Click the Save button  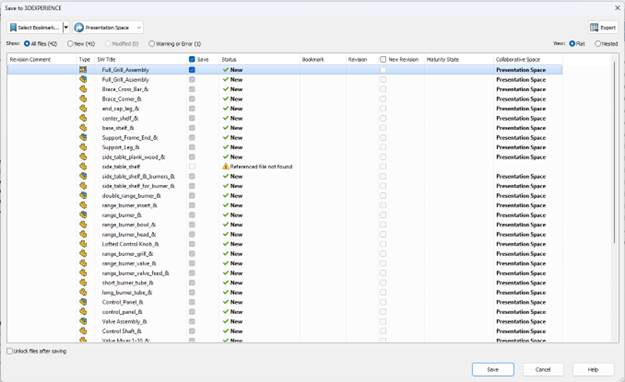(493, 370)
